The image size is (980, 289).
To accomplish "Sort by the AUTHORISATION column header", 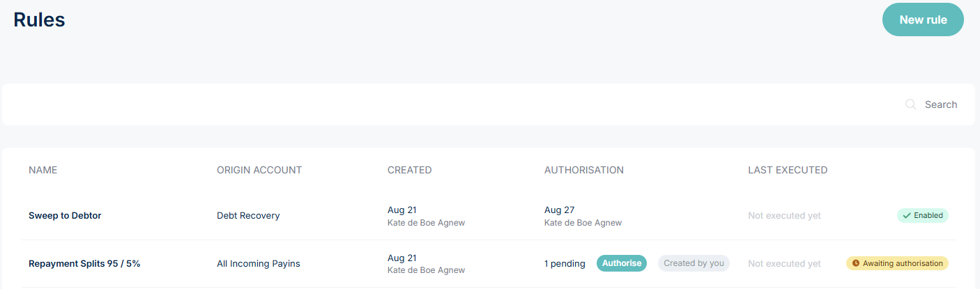I will tap(584, 170).
